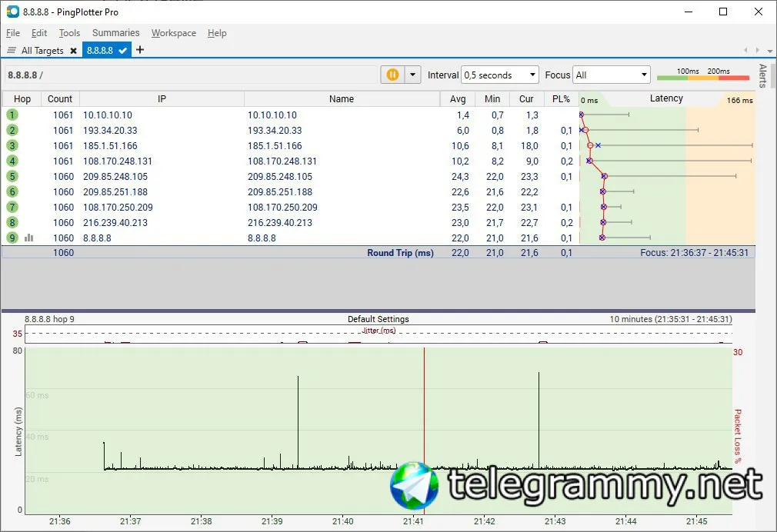Click the hamburger icon beside All Targets
This screenshot has height=532, width=777.
tap(12, 50)
